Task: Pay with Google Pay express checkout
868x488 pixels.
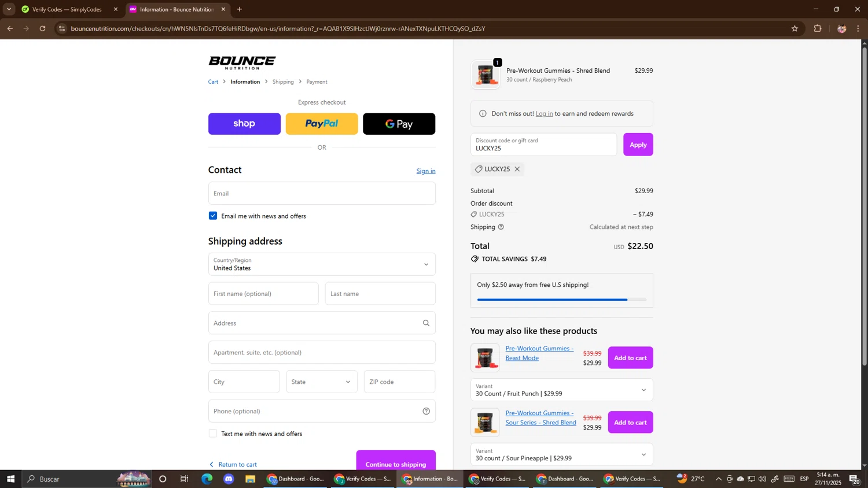Action: point(399,124)
